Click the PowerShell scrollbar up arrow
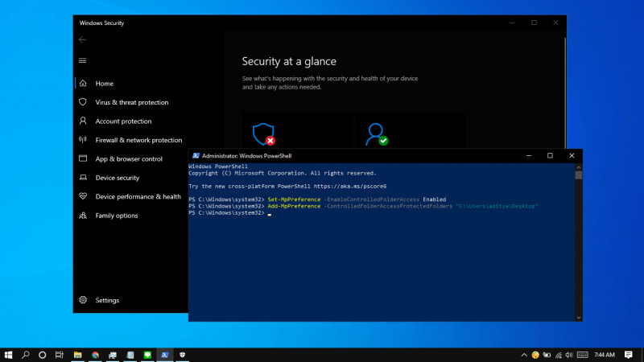This screenshot has width=644, height=362. pos(578,167)
